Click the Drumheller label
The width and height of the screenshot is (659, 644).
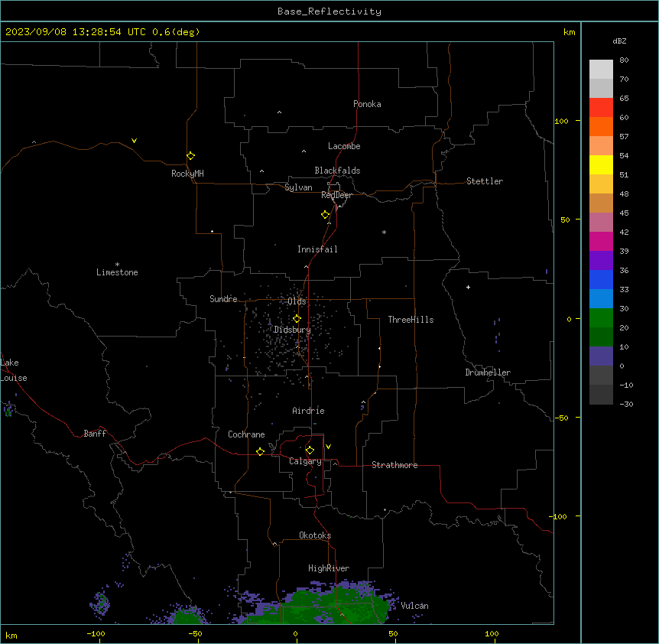coord(488,372)
